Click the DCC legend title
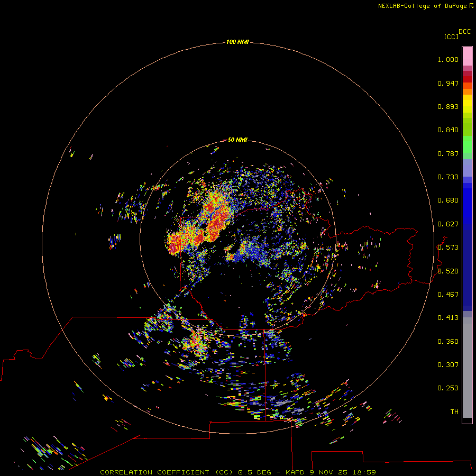Image resolution: width=476 pixels, height=476 pixels. coord(465,32)
